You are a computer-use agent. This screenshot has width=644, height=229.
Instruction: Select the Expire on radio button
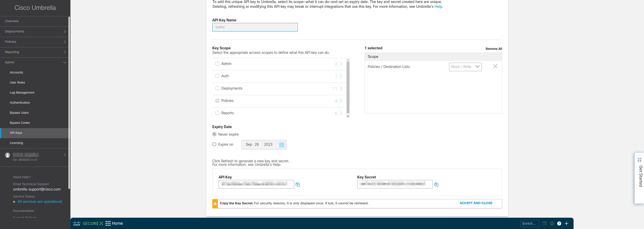pyautogui.click(x=214, y=144)
